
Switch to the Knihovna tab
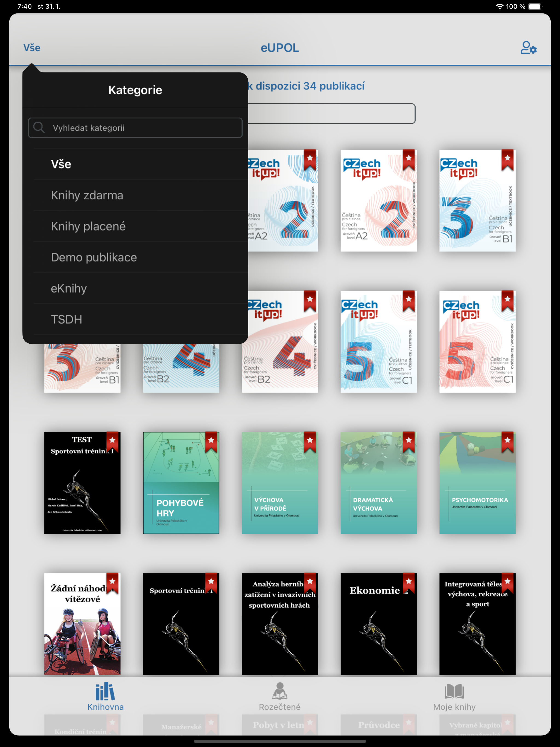(105, 697)
